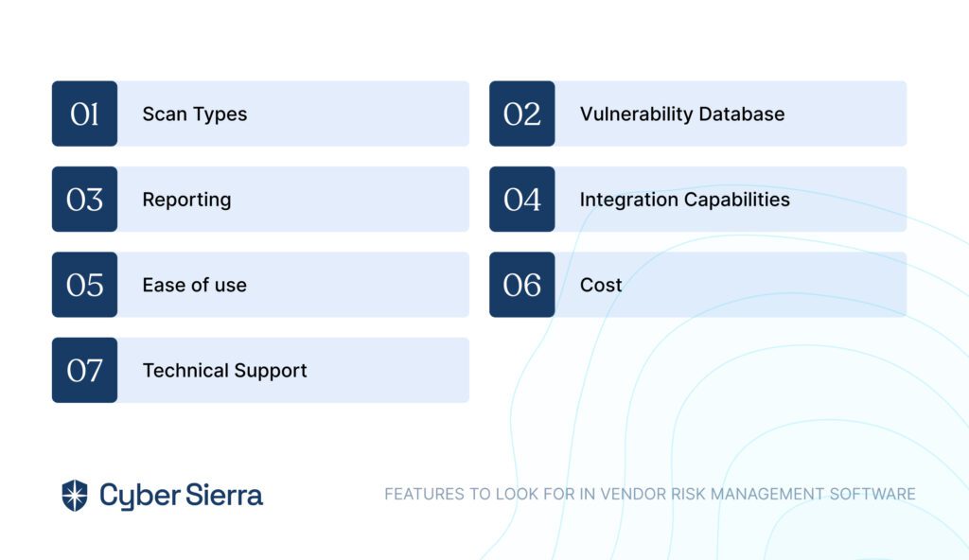Click the Cyber Sierra brand name text
Screen dimensions: 969x560
(181, 496)
